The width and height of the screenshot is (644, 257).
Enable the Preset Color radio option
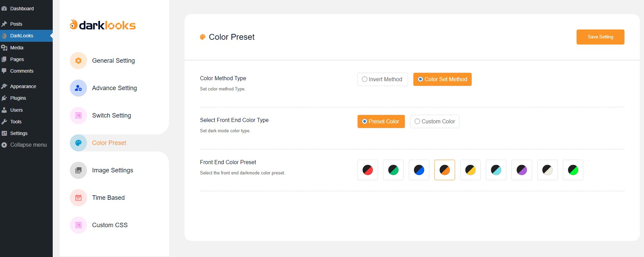point(365,122)
